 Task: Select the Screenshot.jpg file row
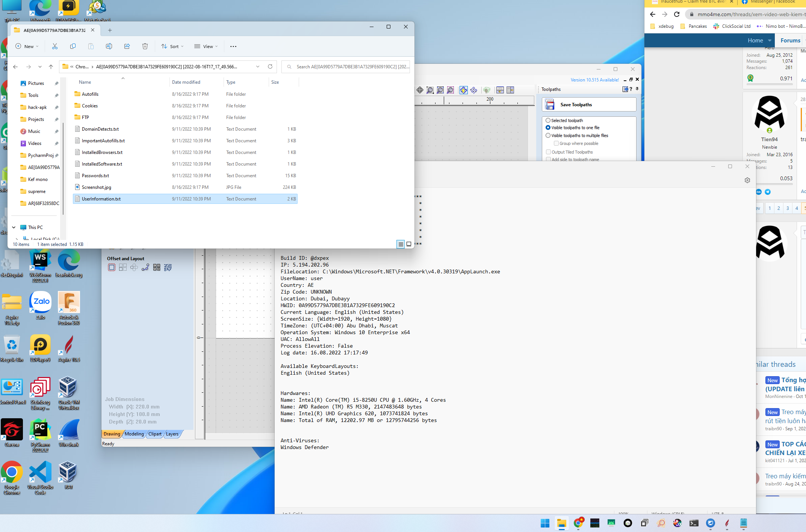point(185,187)
